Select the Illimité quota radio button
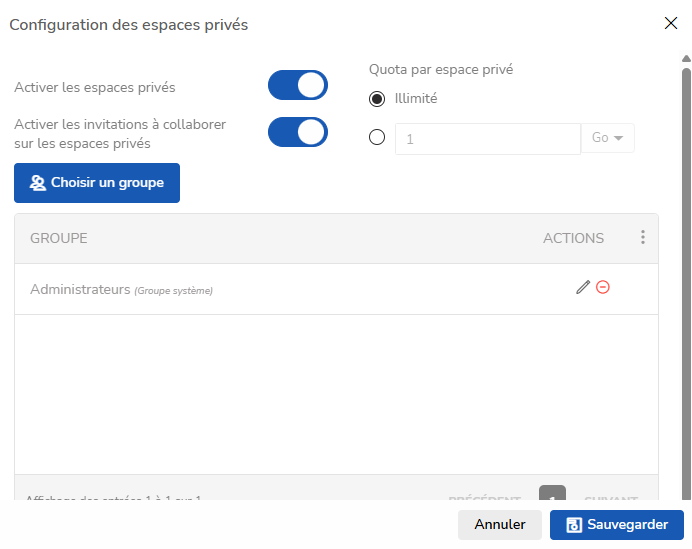Viewport: 692px width, 549px height. click(377, 99)
